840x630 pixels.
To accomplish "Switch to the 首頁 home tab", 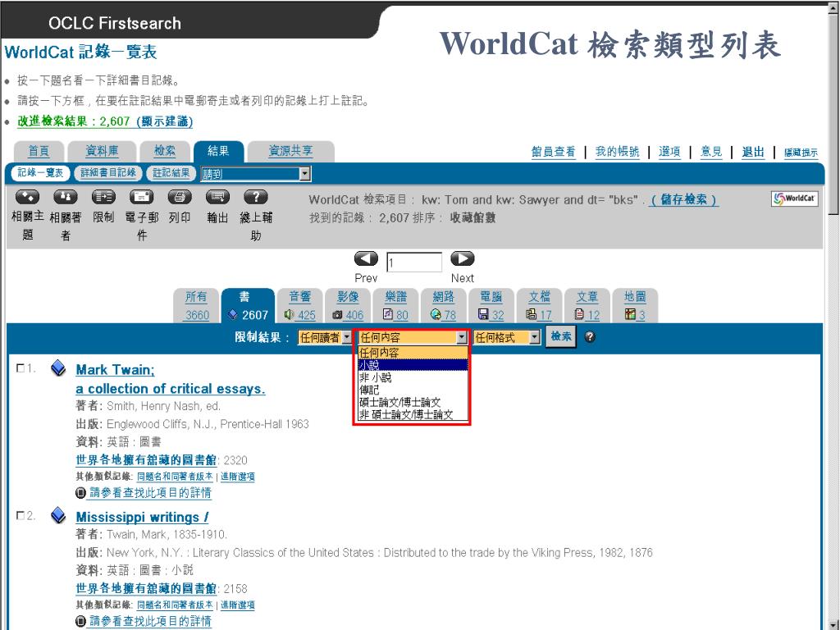I will click(39, 152).
